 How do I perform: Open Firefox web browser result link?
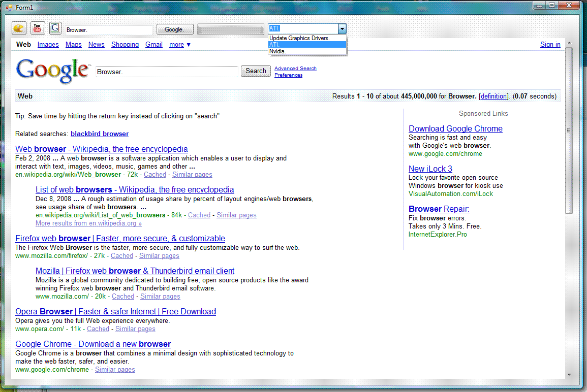coord(120,238)
